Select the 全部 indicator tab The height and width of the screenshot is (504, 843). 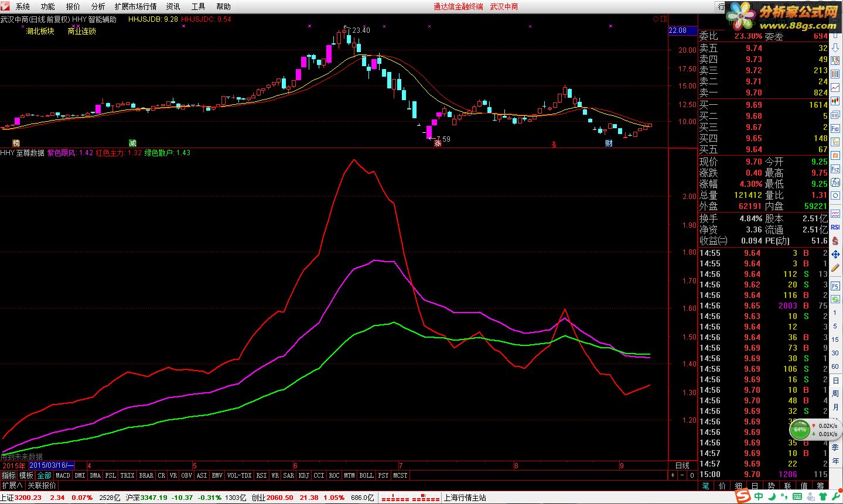[x=45, y=475]
